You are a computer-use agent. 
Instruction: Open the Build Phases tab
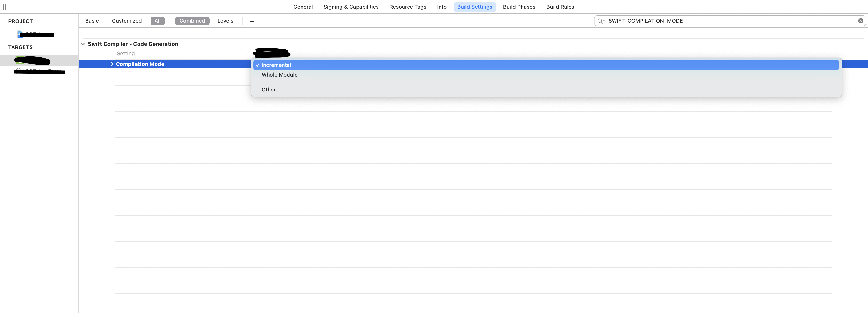click(519, 7)
